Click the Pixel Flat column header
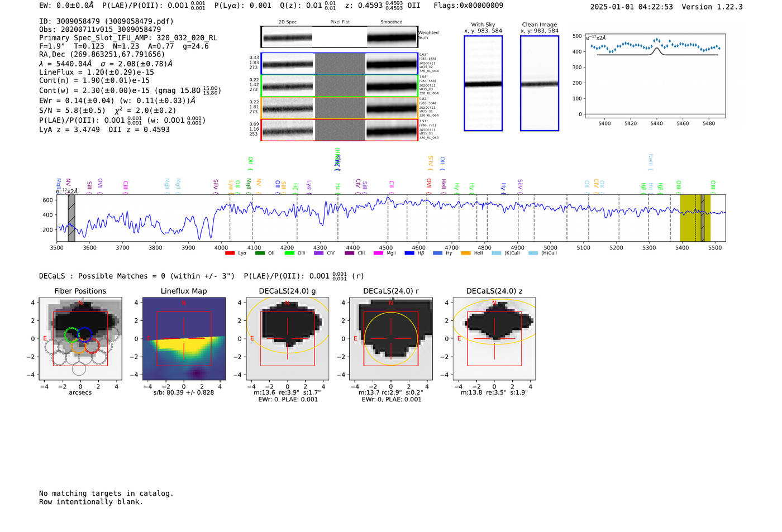Screen dimensions: 782x532 click(340, 22)
